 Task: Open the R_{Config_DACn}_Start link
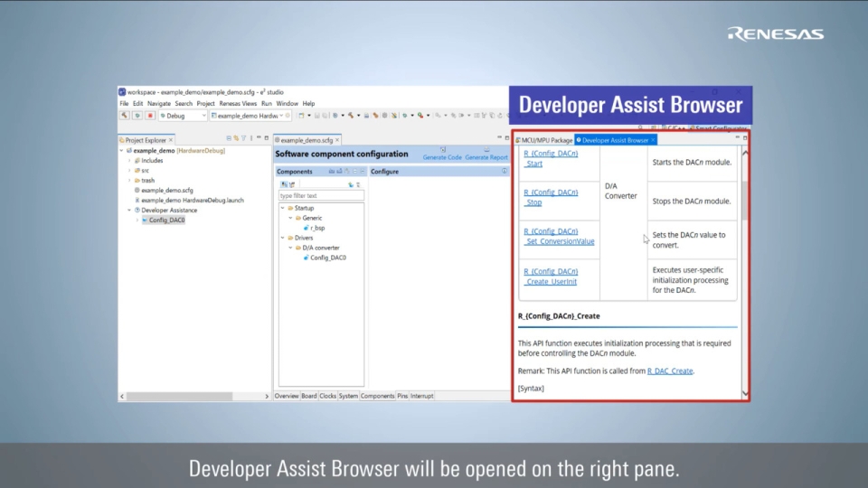click(551, 158)
